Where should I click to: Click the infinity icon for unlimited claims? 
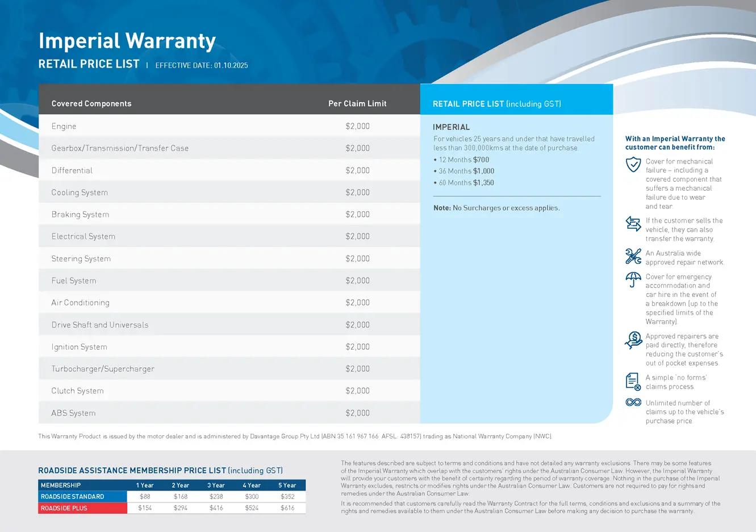(x=633, y=403)
